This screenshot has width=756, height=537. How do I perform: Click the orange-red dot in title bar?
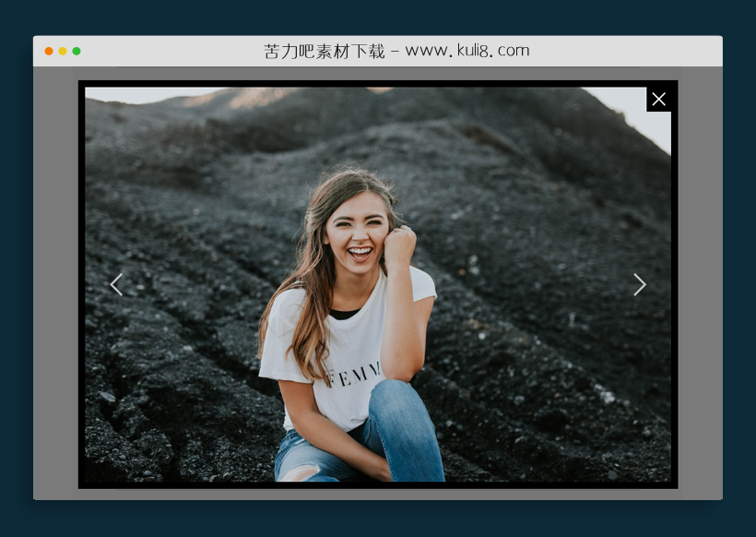(x=49, y=51)
